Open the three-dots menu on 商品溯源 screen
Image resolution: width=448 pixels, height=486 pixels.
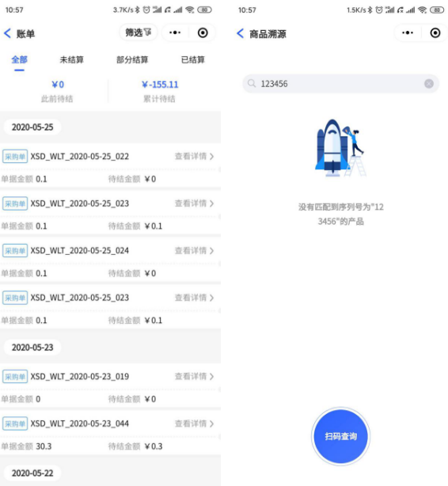(x=408, y=32)
